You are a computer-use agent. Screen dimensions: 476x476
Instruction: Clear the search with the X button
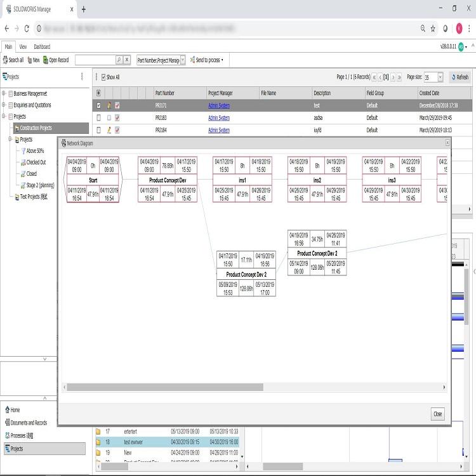tap(128, 60)
